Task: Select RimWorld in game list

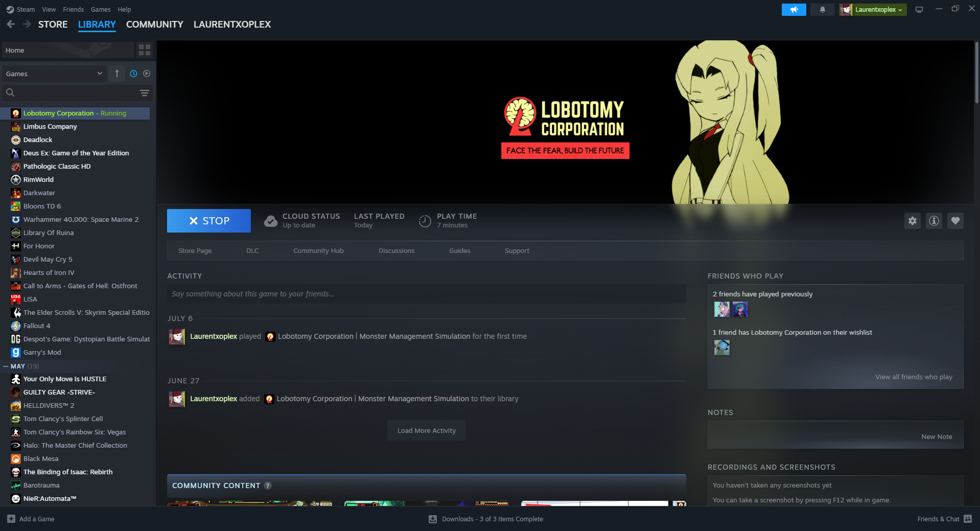Action: [75, 180]
